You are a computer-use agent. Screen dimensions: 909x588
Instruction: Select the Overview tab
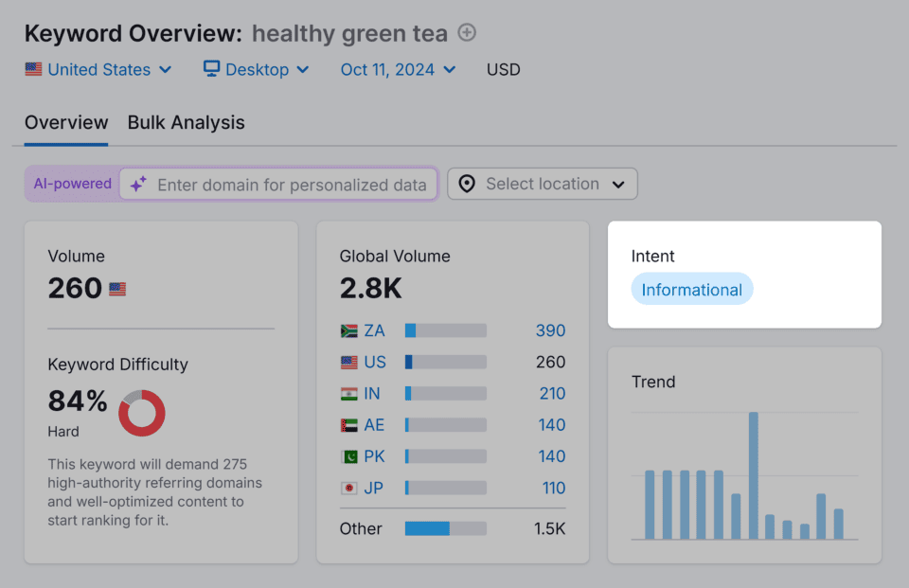[66, 122]
